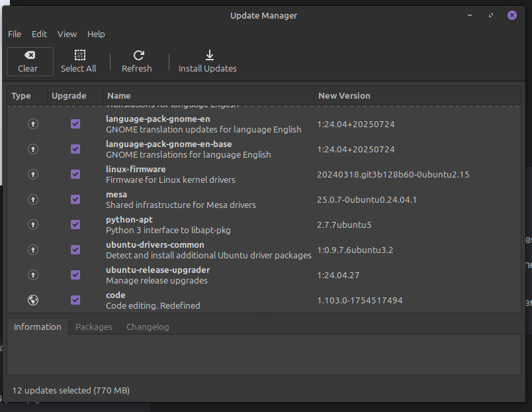Switch to the Changelog tab
This screenshot has width=532, height=412.
coord(148,327)
